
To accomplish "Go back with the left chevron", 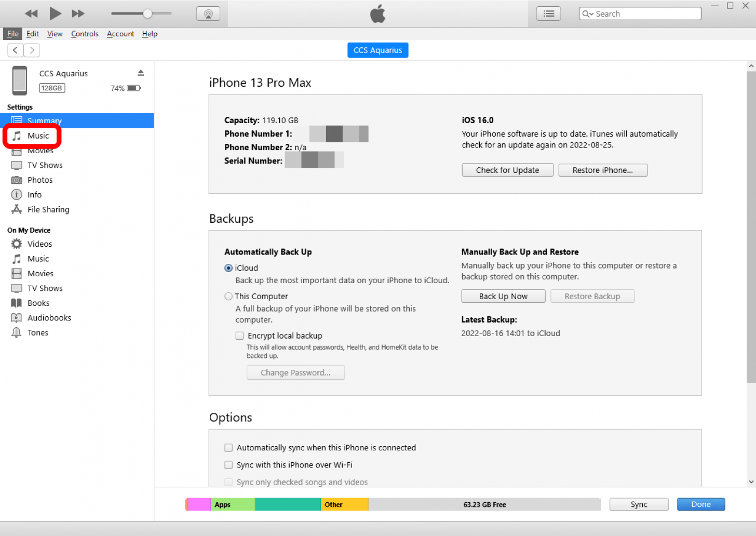I will tap(16, 50).
